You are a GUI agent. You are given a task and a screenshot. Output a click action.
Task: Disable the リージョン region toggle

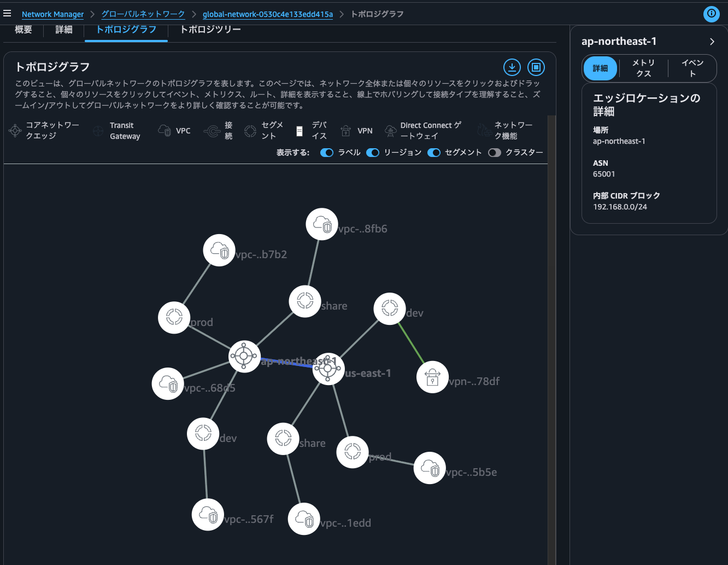[373, 153]
